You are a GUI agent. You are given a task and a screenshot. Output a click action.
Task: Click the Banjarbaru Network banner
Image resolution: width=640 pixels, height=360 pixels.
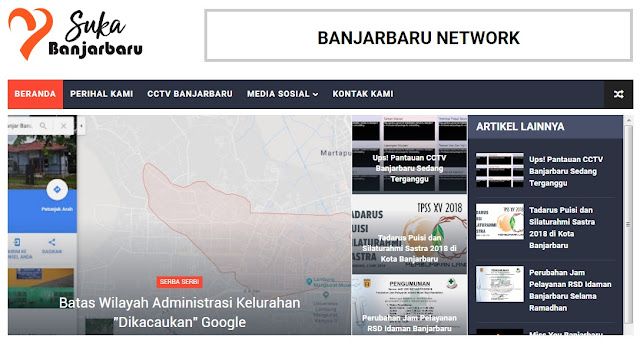[419, 36]
